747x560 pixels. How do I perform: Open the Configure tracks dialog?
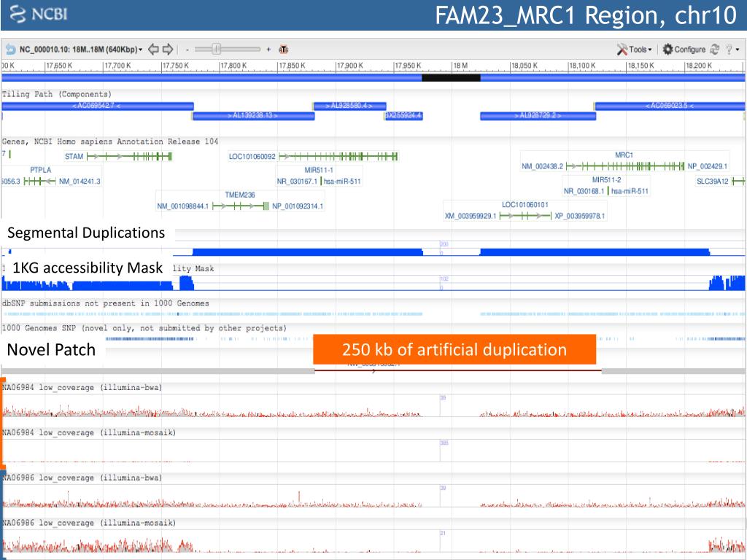click(684, 49)
